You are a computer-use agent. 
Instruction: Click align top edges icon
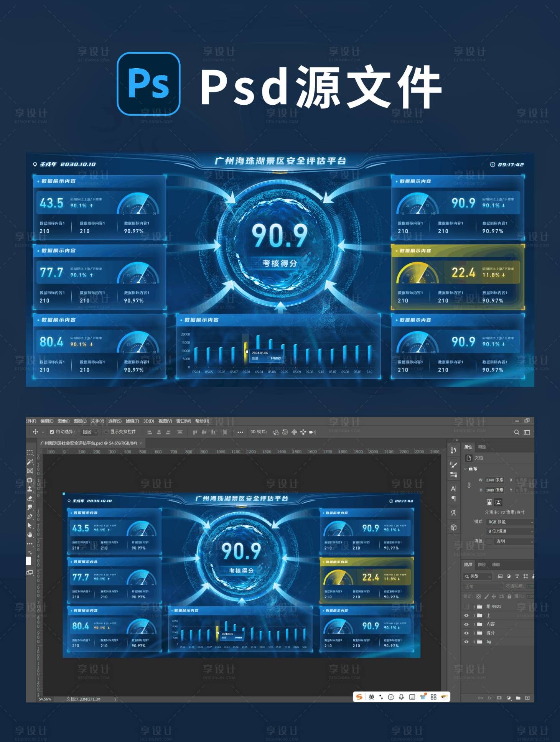click(195, 432)
